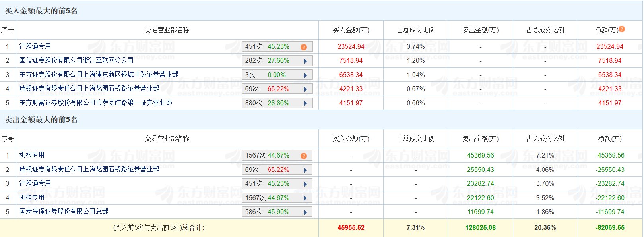
Task: Expand arrow in 瑞银证券 row with 25550.43
Action: [x=305, y=170]
